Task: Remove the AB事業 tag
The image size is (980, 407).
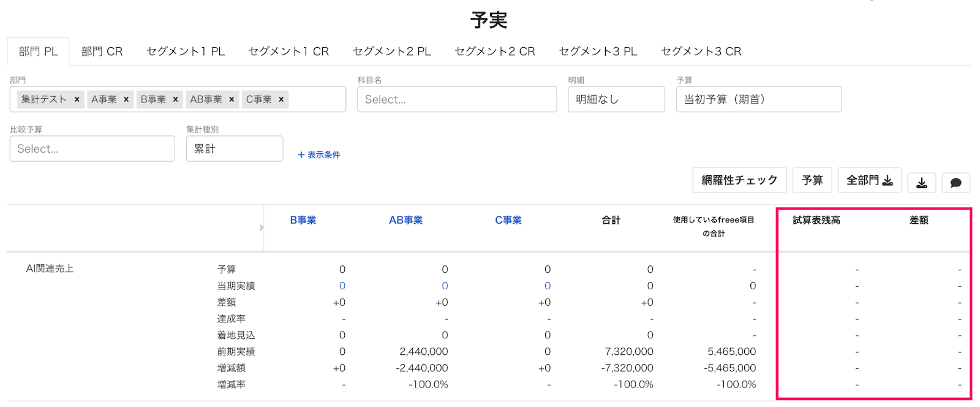Action: (232, 99)
